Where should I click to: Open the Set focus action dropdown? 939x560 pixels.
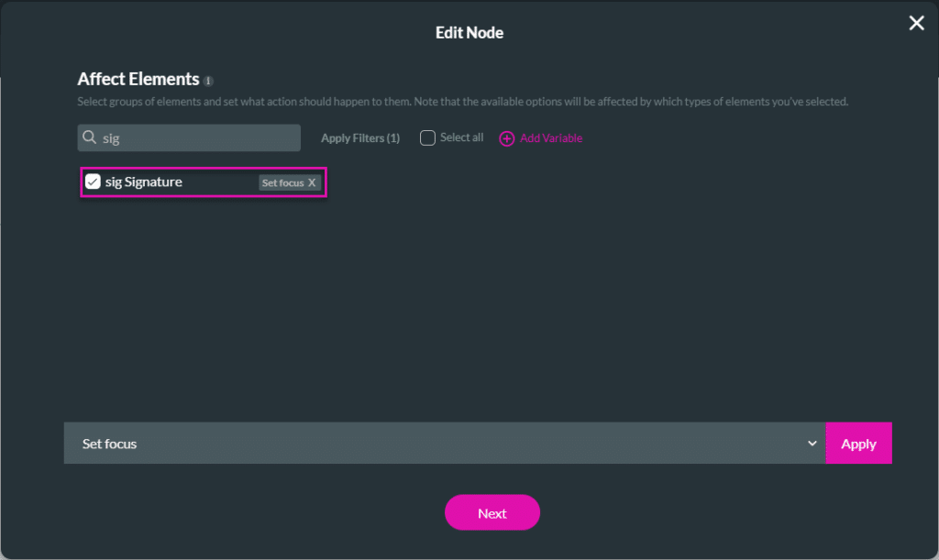tap(440, 444)
